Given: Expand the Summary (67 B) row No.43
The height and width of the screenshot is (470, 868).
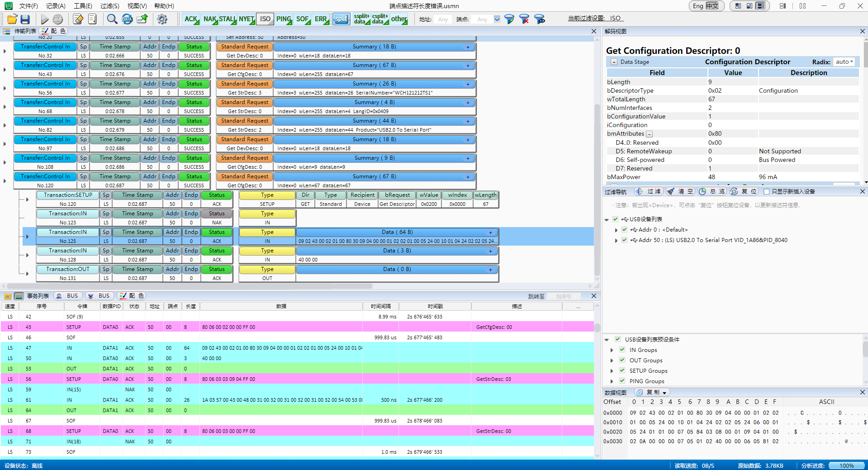Looking at the screenshot, I should [x=468, y=66].
